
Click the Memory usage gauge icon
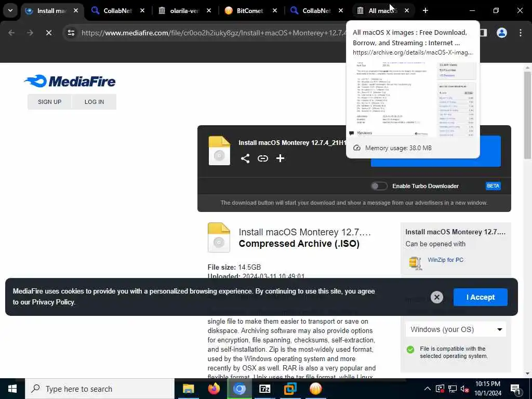click(x=356, y=148)
